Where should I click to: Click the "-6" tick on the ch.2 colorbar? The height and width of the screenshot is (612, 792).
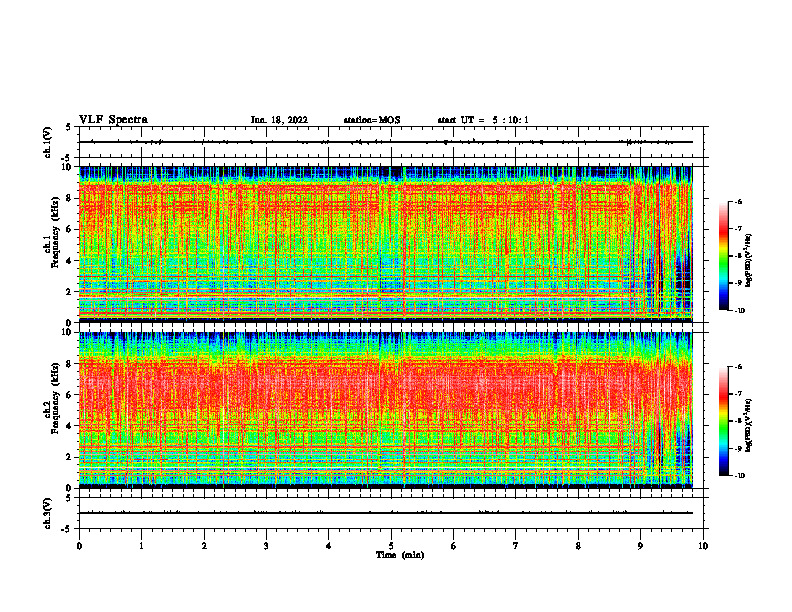738,367
